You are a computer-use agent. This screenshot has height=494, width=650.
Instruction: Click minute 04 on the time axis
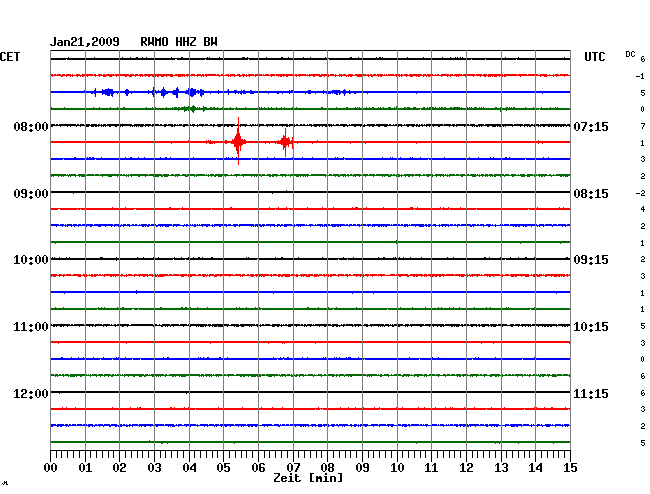pyautogui.click(x=189, y=468)
